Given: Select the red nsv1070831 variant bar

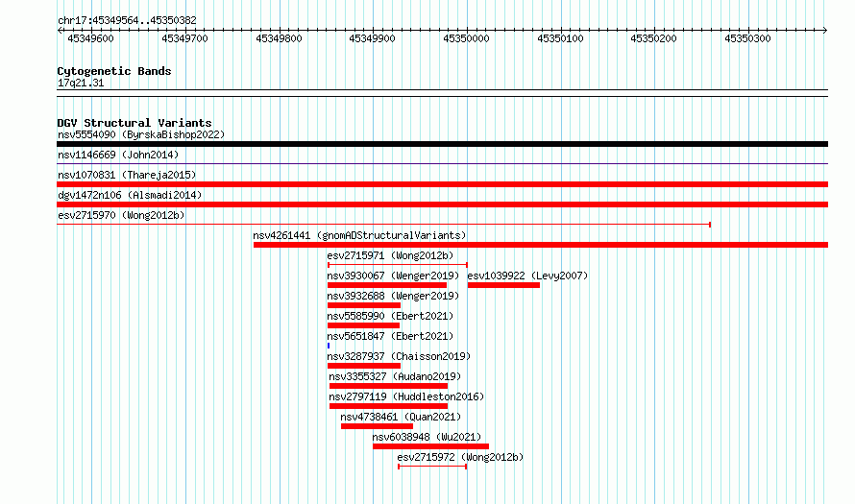Looking at the screenshot, I should [442, 184].
